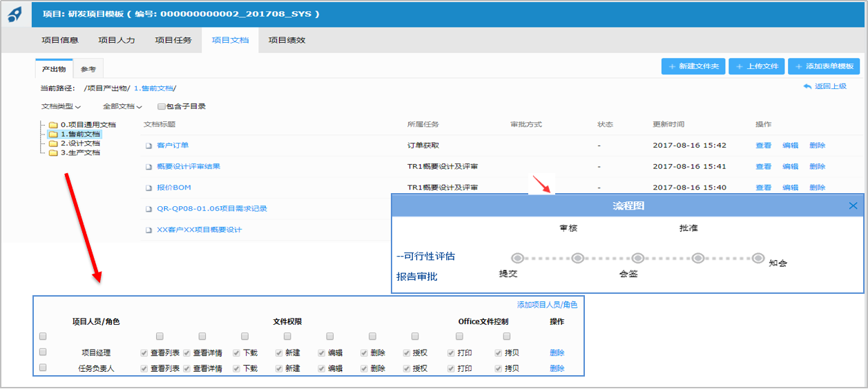Screen dimensions: 868x389
Task: Open the 全部文档 filter dropdown
Action: click(x=122, y=107)
